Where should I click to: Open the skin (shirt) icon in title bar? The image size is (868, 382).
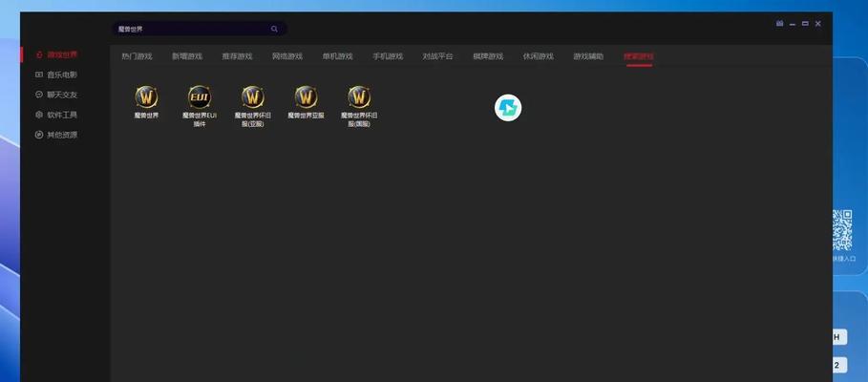pos(779,23)
